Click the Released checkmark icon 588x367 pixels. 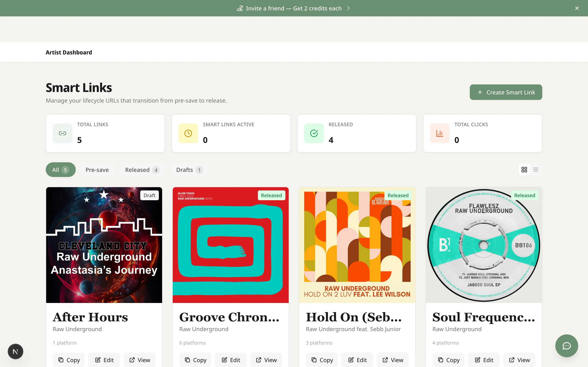pos(314,133)
